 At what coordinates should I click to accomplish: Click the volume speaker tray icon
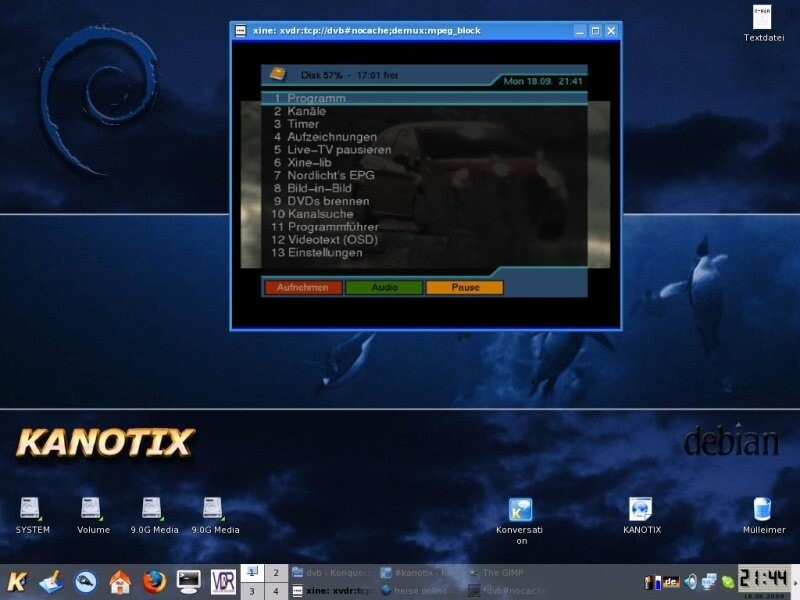(690, 581)
